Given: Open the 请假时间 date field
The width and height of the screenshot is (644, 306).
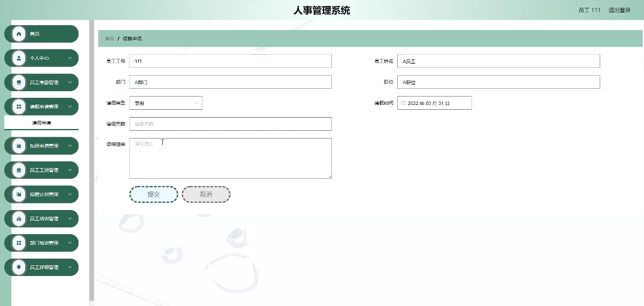Looking at the screenshot, I should click(x=434, y=103).
